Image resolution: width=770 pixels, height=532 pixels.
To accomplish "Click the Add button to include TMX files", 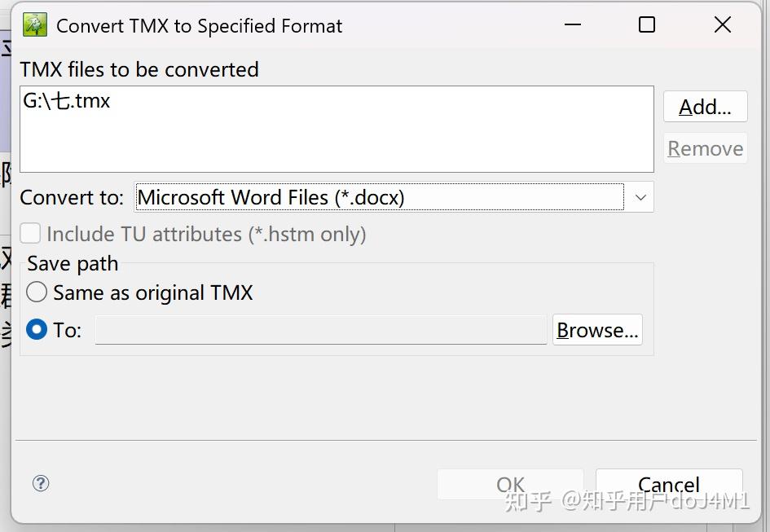I will (704, 106).
